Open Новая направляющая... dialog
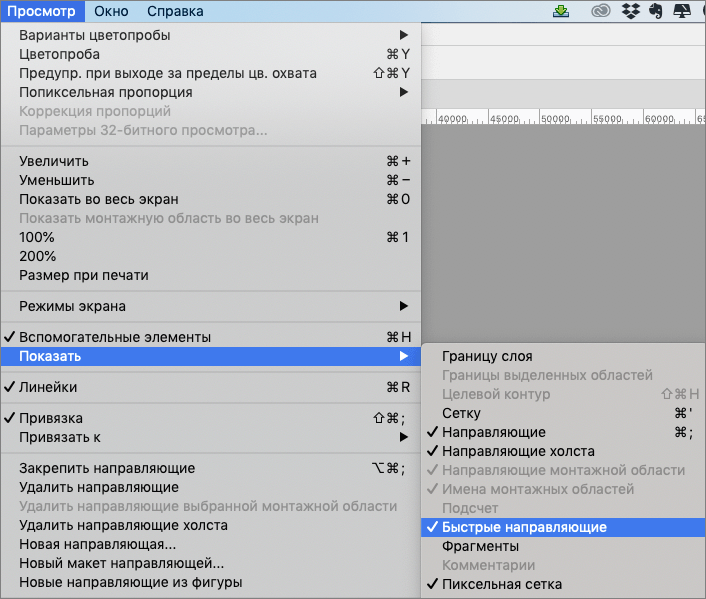The height and width of the screenshot is (599, 706). [x=211, y=544]
